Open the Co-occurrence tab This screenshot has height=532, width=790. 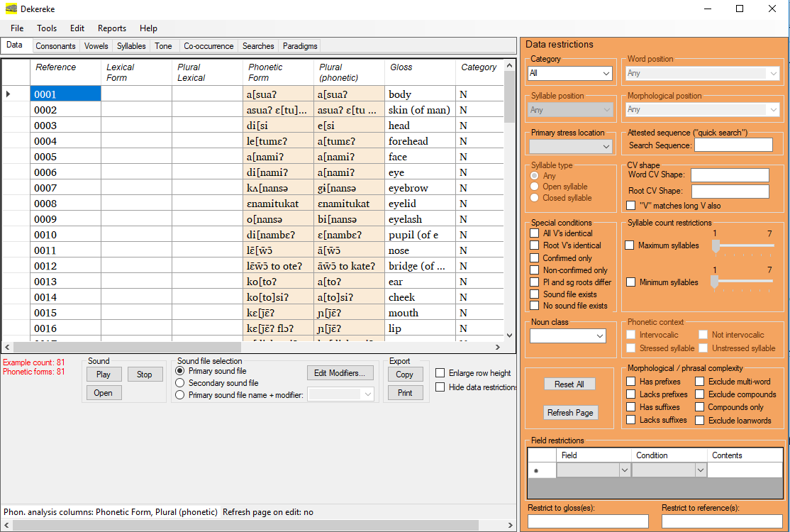[208, 46]
